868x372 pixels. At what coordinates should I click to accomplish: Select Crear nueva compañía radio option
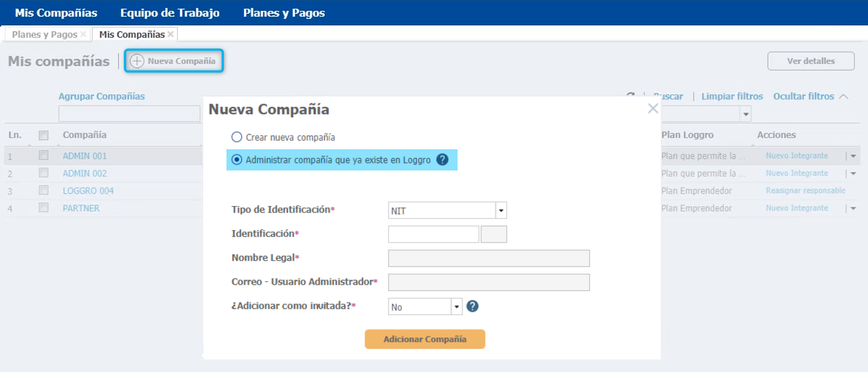[237, 137]
